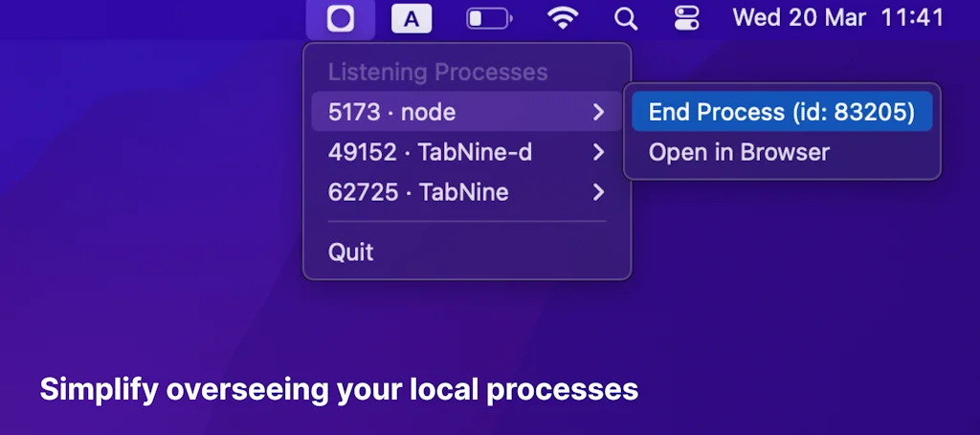Click the separator line above Quit
Viewport: 980px width, 435px height.
[x=467, y=222]
